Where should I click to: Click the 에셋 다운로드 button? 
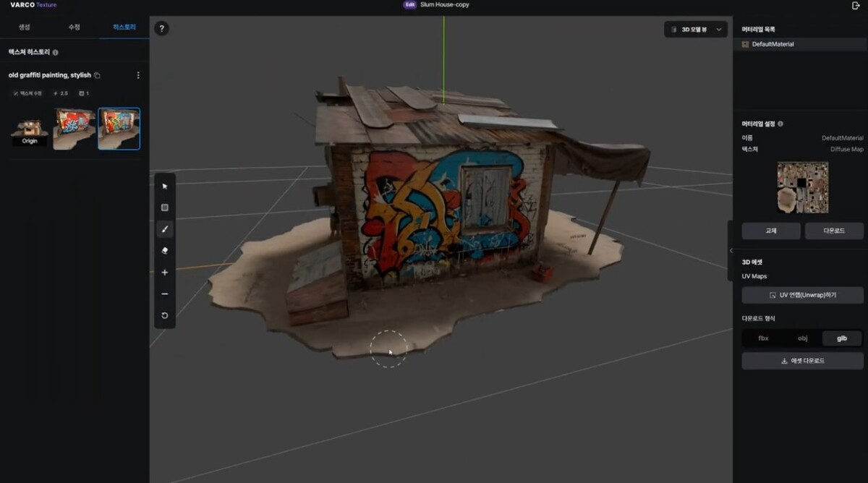coord(803,360)
